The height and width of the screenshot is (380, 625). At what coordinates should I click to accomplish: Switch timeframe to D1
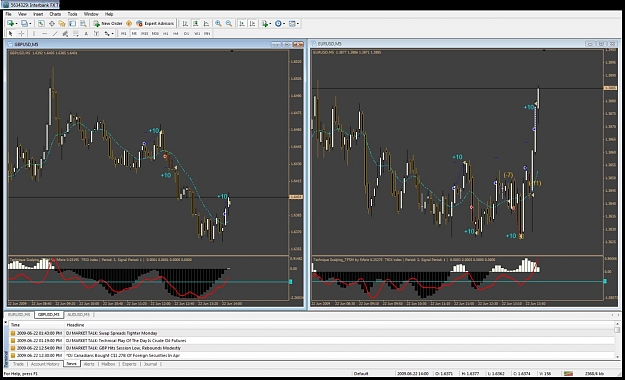click(186, 34)
